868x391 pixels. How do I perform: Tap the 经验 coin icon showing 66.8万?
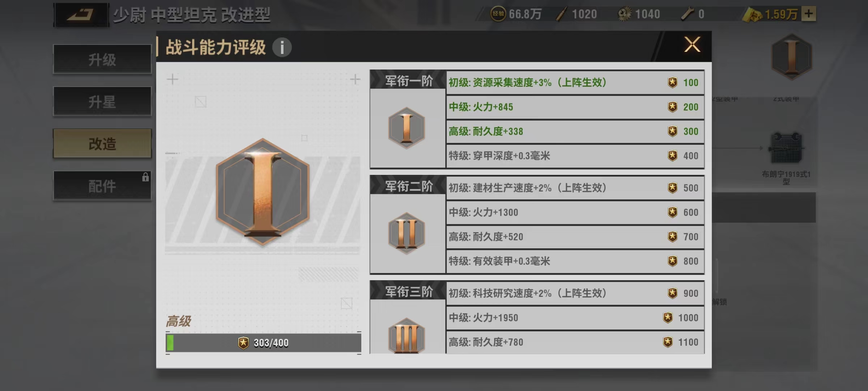498,14
